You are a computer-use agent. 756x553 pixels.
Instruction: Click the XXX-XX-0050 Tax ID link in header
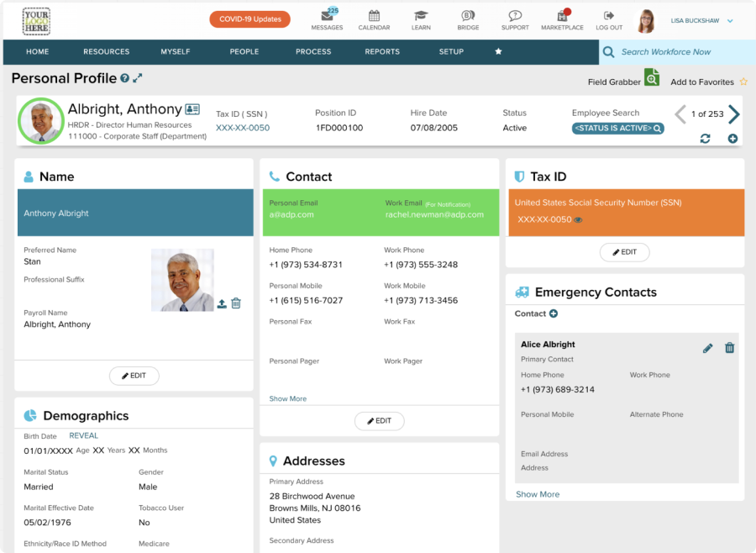click(243, 128)
